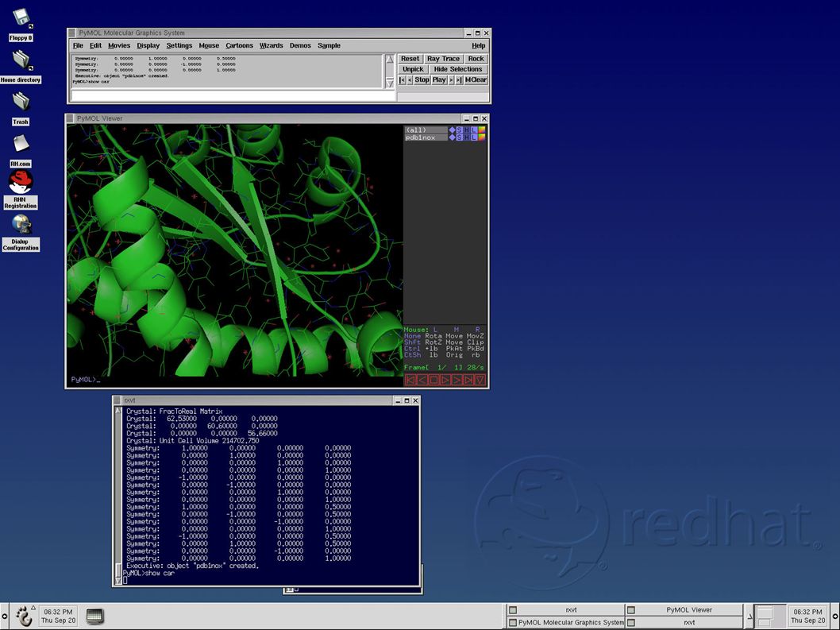Viewport: 840px width, 630px height.
Task: Click the Unpick button
Action: 413,69
